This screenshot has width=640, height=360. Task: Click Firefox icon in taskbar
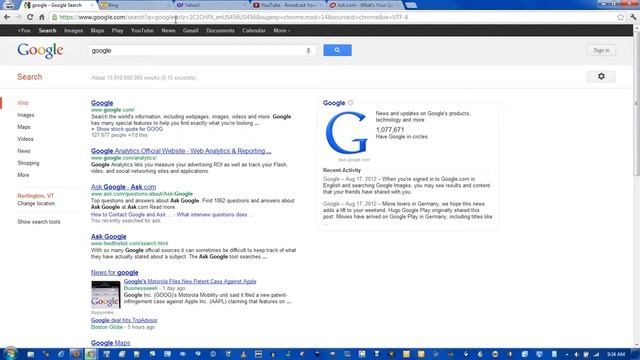point(76,354)
